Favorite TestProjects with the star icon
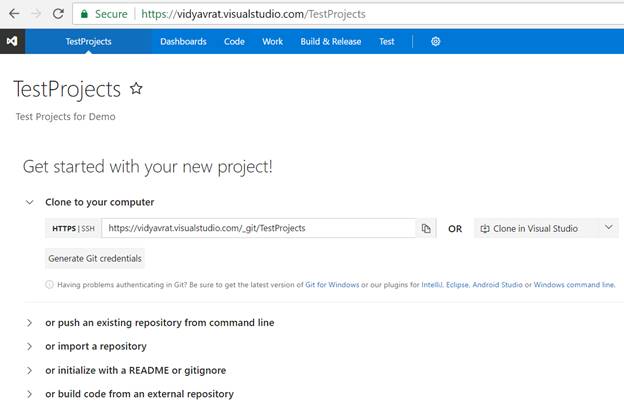 click(136, 88)
